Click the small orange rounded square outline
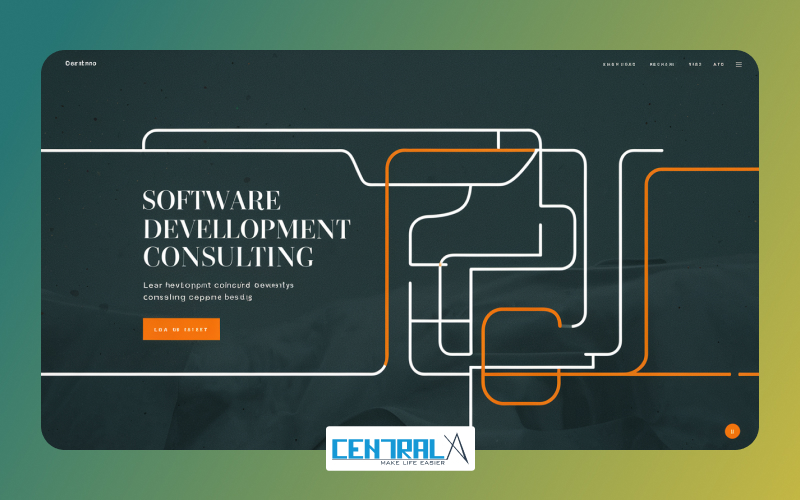 click(x=520, y=356)
